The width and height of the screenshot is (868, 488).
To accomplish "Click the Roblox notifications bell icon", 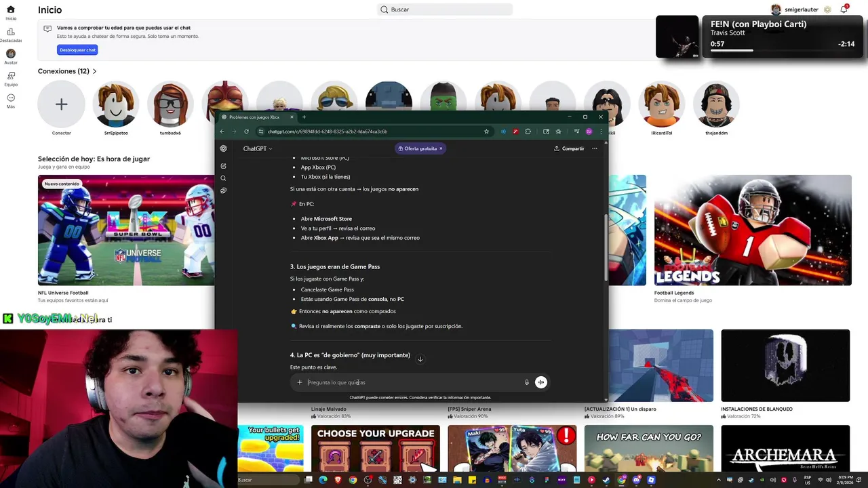I will tap(844, 9).
